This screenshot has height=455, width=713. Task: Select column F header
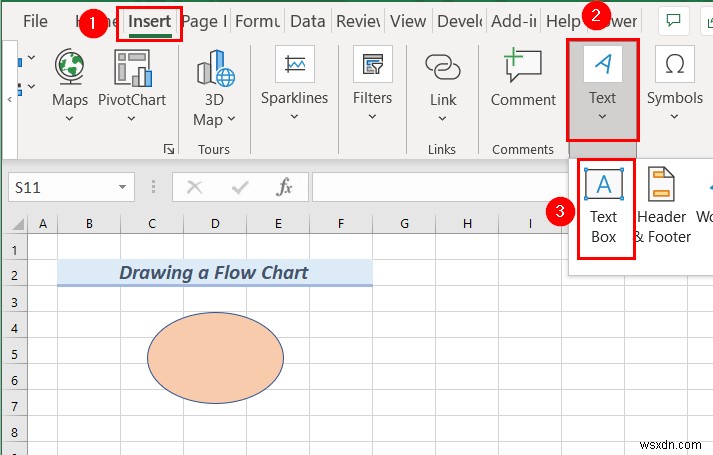tap(341, 224)
